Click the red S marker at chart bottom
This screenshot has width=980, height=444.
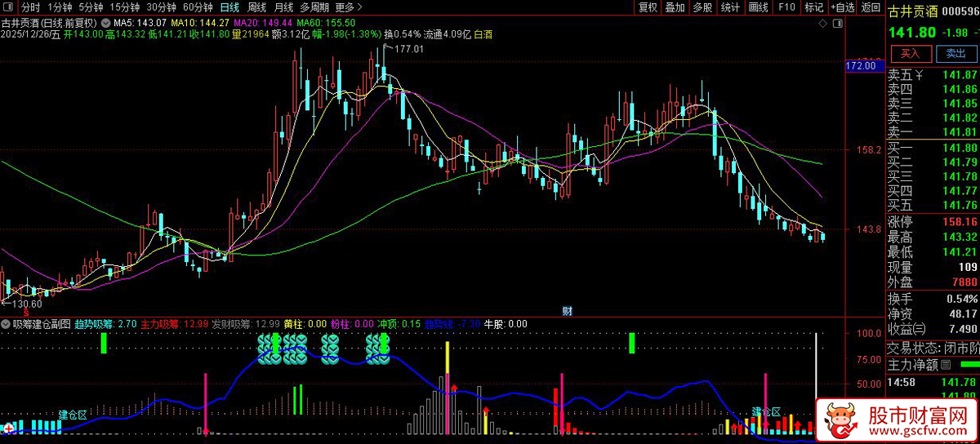tap(26, 312)
